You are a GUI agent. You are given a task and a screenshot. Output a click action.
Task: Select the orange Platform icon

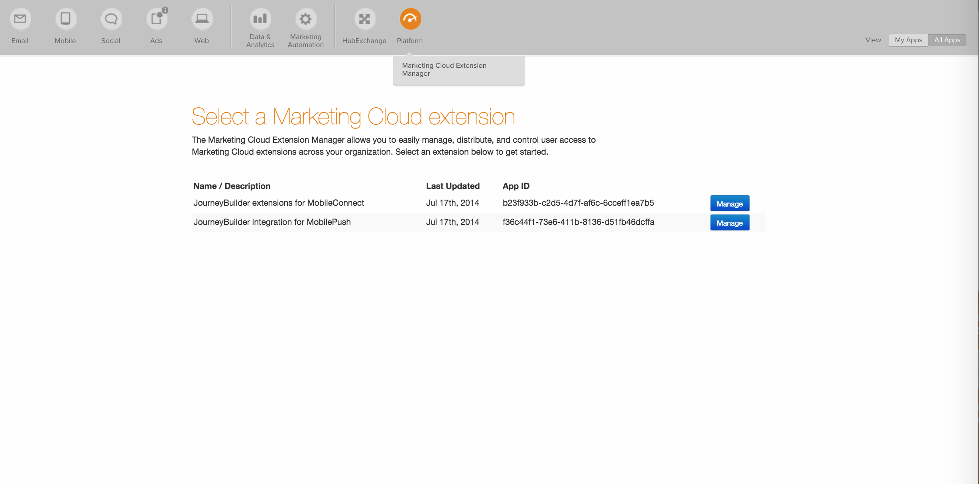[410, 19]
